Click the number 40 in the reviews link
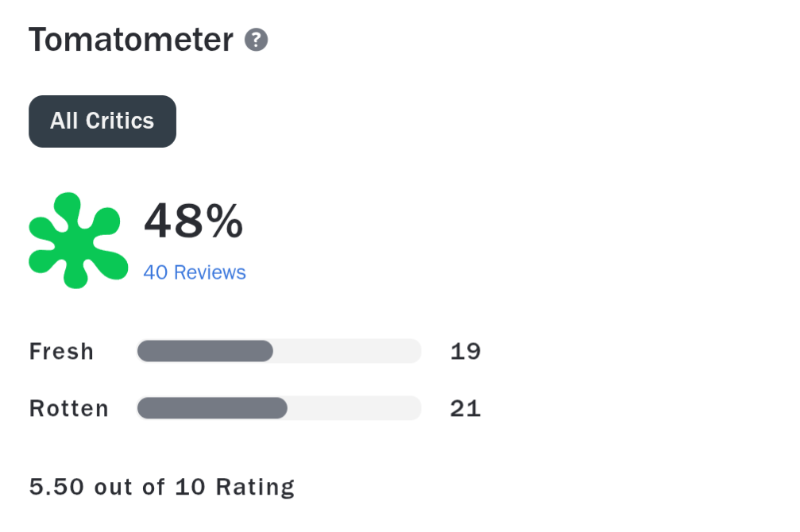Screen dimensions: 800x532 [156, 272]
